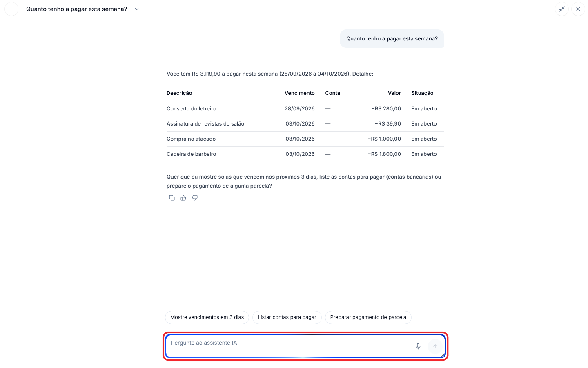
Task: Click the conversation title "Quanto tenho a pagar esta semana?"
Action: [77, 9]
